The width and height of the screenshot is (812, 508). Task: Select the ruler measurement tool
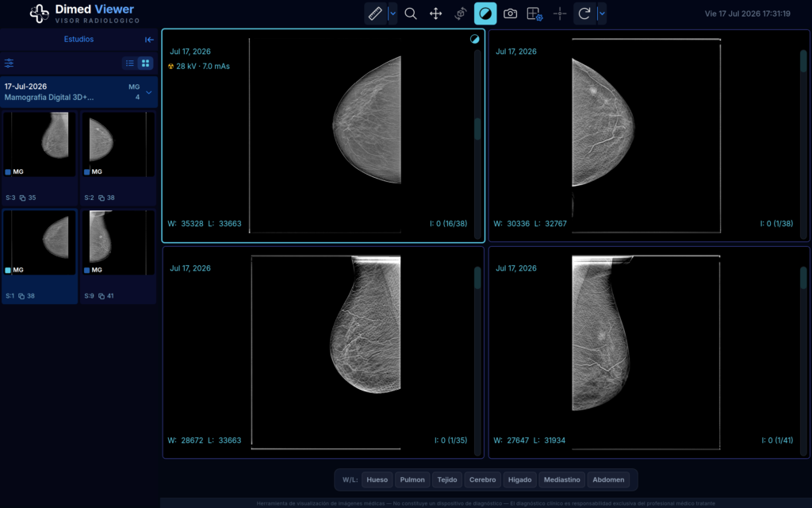tap(375, 13)
